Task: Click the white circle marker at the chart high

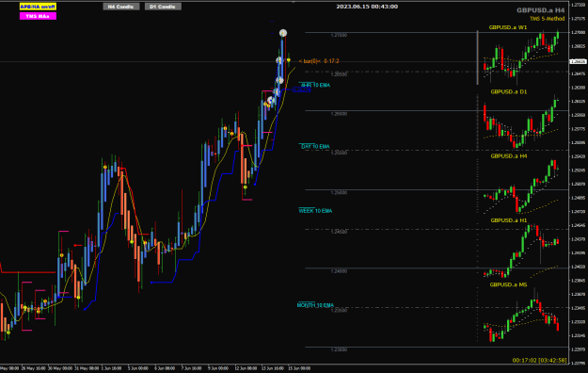Action: [x=283, y=33]
